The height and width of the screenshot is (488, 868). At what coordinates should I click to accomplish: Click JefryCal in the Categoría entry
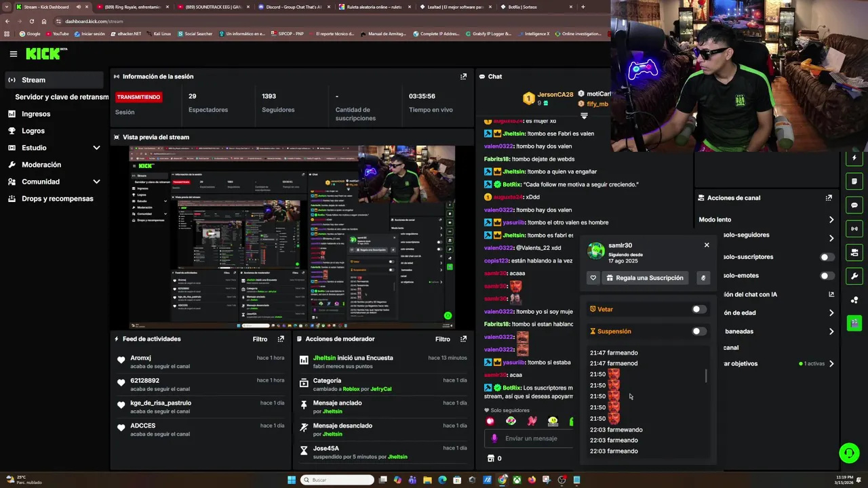click(381, 389)
